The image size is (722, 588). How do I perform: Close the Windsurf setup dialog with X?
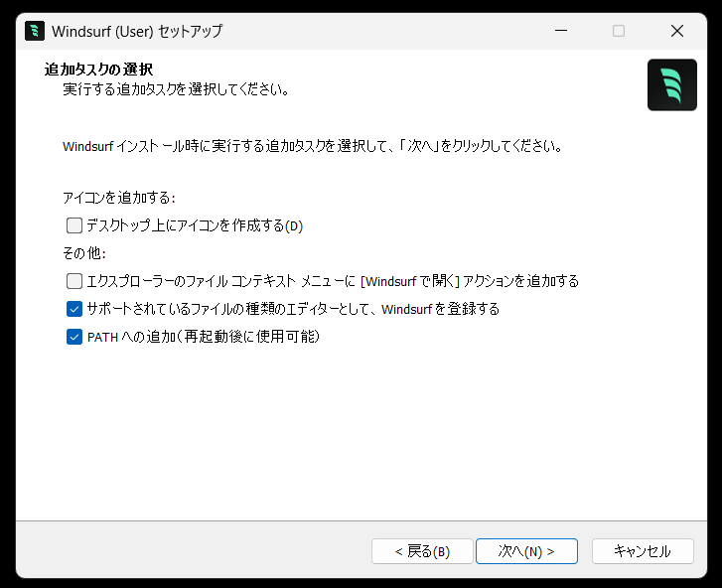677,31
